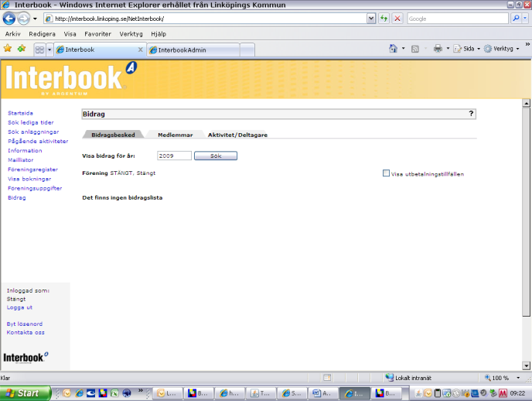The width and height of the screenshot is (532, 401).
Task: Launch Excel from Quick Launch
Action: click(114, 393)
